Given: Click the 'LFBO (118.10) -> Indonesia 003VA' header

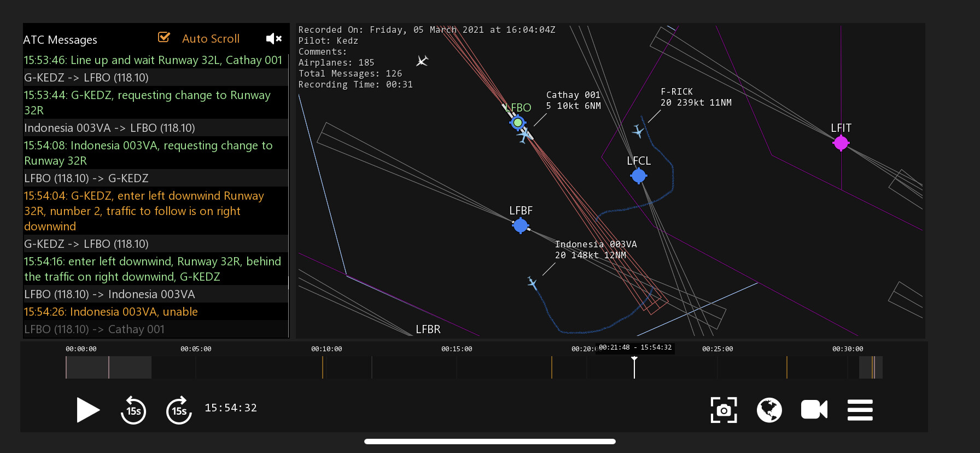Looking at the screenshot, I should (x=155, y=294).
